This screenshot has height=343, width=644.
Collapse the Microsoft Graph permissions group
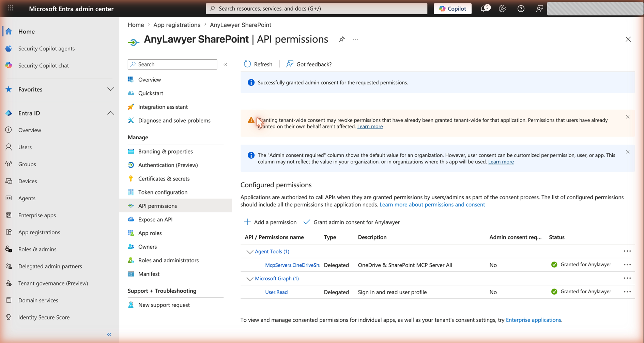249,279
